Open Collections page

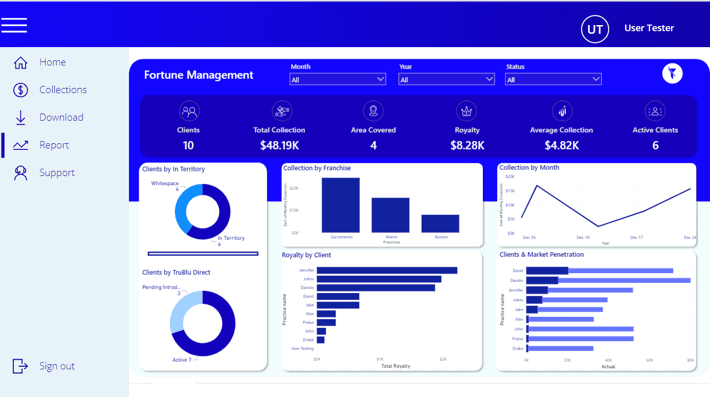(x=63, y=90)
